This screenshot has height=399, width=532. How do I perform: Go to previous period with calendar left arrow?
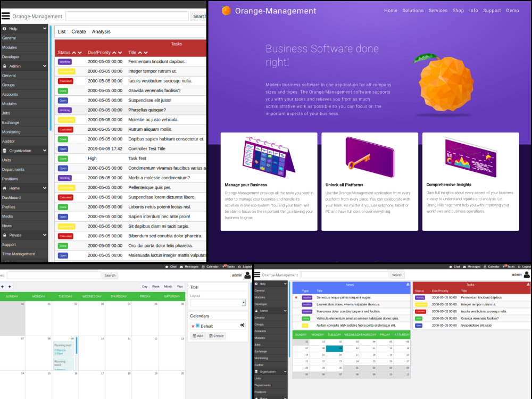coord(3,287)
